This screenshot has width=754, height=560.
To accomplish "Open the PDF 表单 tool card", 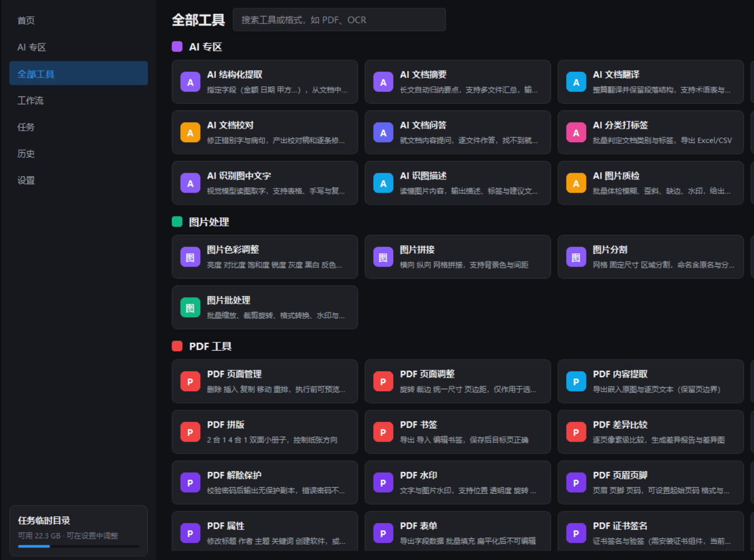I will coord(458,531).
